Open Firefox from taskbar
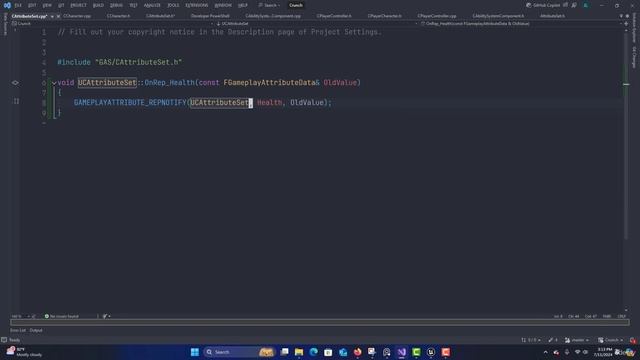Screen dimensions: 640x360 (x=358, y=352)
